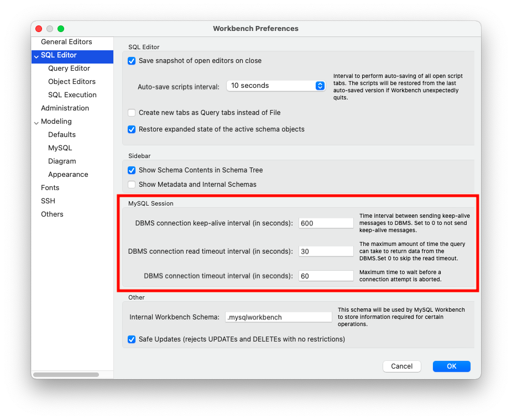Viewport: 512px width, 420px height.
Task: Click the Internal Workbench Schema field
Action: tap(279, 317)
